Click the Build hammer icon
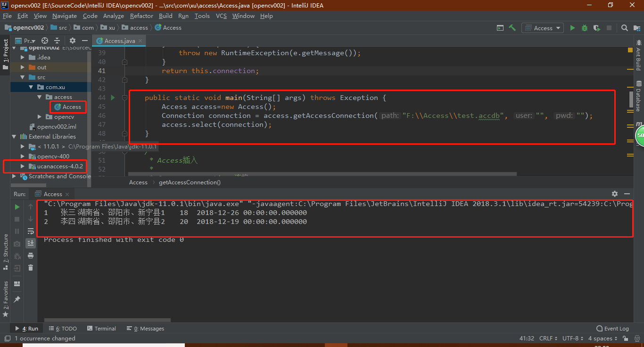This screenshot has height=347, width=644. [x=512, y=28]
